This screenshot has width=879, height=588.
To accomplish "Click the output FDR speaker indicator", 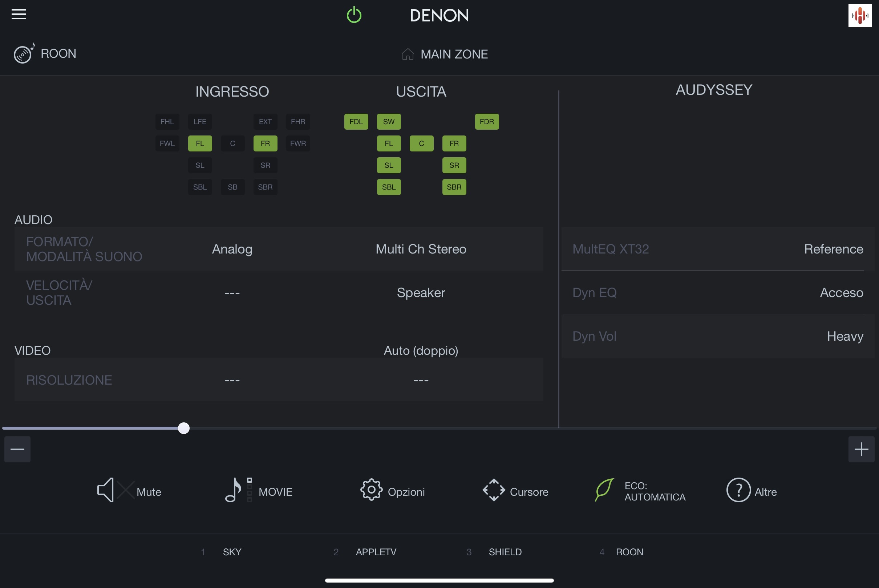I will (487, 122).
